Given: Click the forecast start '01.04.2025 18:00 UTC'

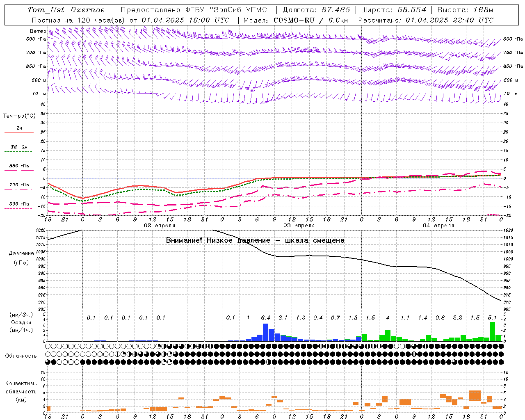Looking at the screenshot, I should [185, 20].
